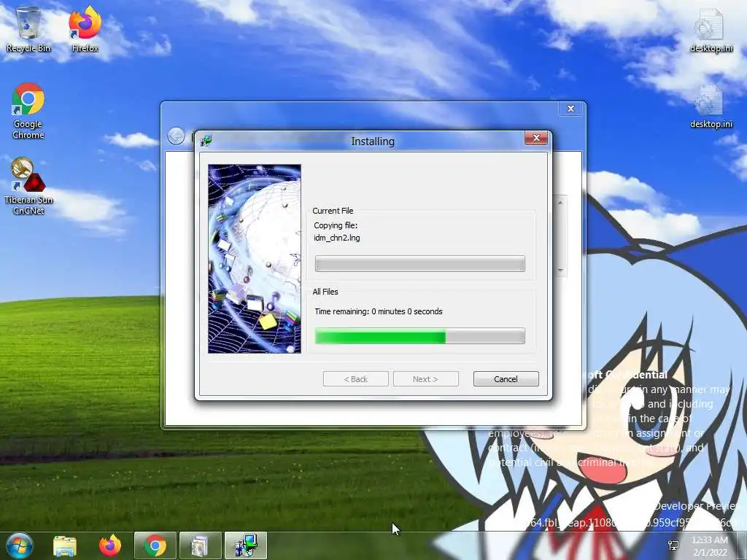Click the IDM globe artwork image
The width and height of the screenshot is (747, 560).
tap(255, 259)
